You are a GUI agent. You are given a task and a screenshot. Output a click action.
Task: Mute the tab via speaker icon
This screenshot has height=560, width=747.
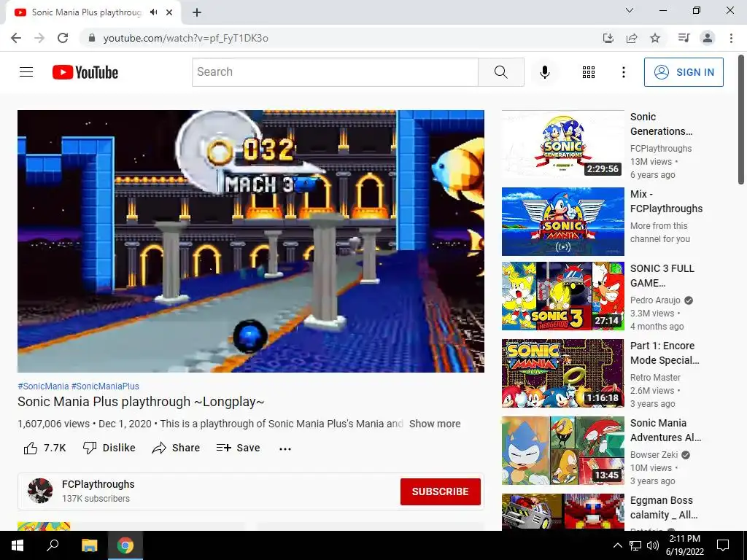tap(153, 12)
